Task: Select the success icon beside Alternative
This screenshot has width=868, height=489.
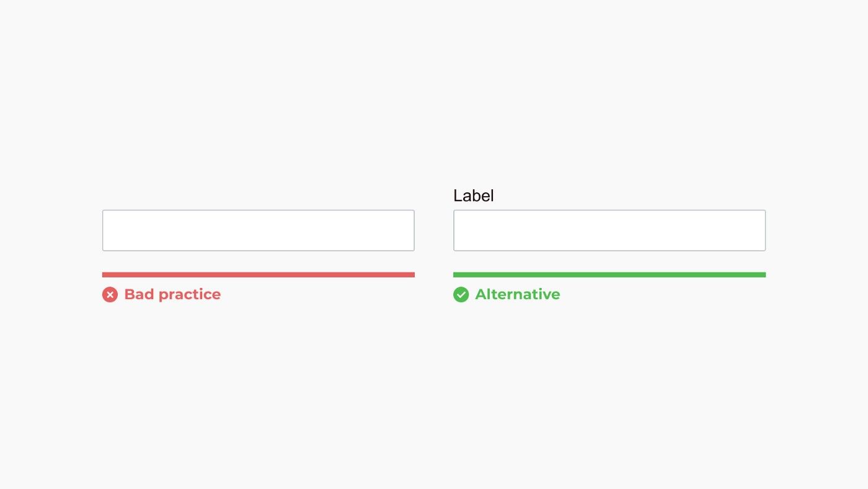Action: point(461,295)
